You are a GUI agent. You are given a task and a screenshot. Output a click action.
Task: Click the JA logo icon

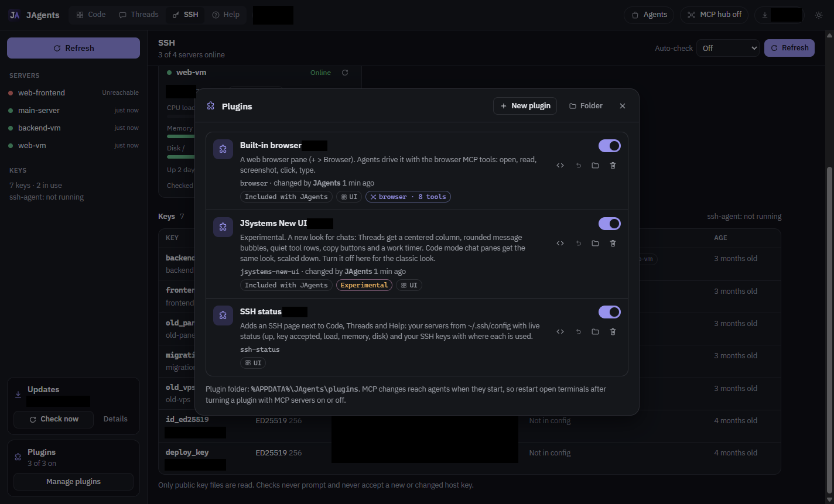point(15,15)
